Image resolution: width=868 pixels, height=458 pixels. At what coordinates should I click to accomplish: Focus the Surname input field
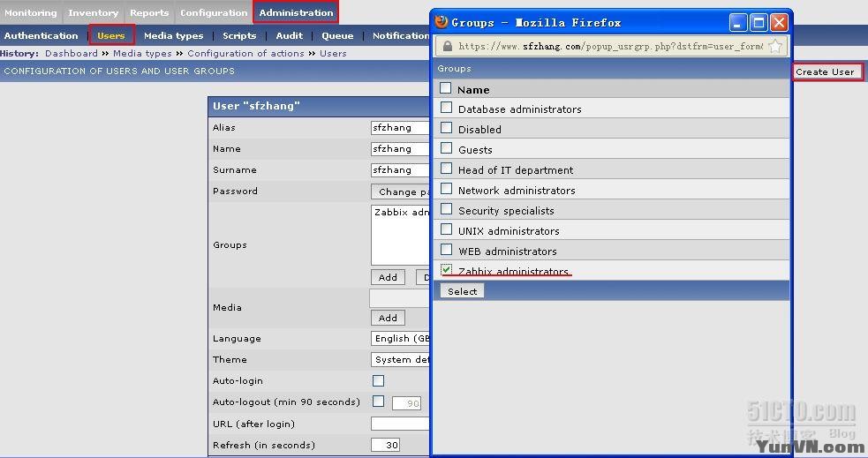[x=400, y=169]
